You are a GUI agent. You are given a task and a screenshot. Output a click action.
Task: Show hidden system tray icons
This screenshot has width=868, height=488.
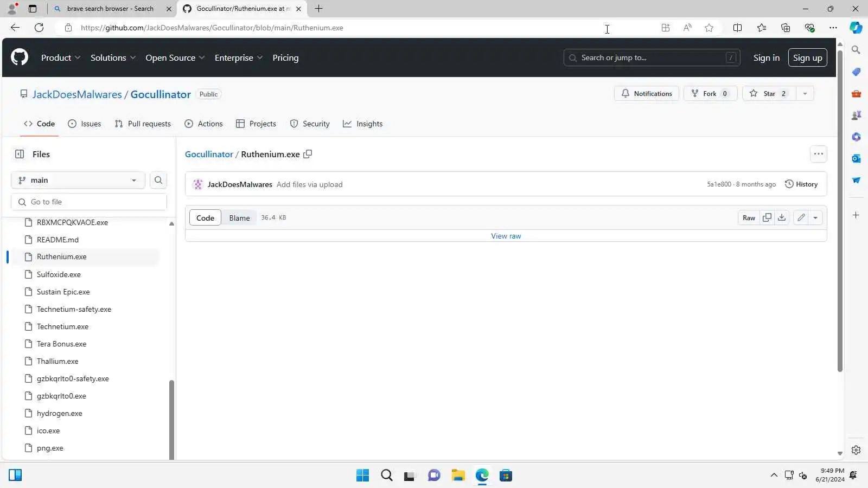(774, 476)
